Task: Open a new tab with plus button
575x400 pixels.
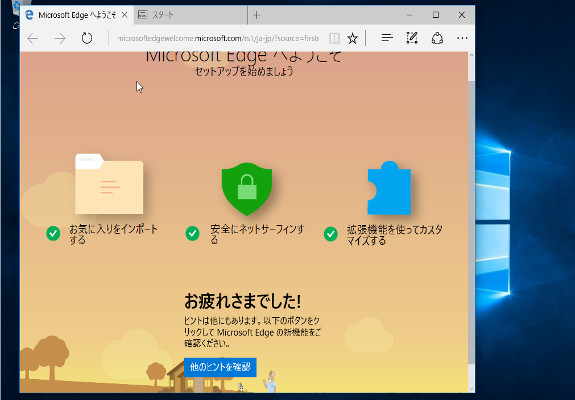Action: 257,15
